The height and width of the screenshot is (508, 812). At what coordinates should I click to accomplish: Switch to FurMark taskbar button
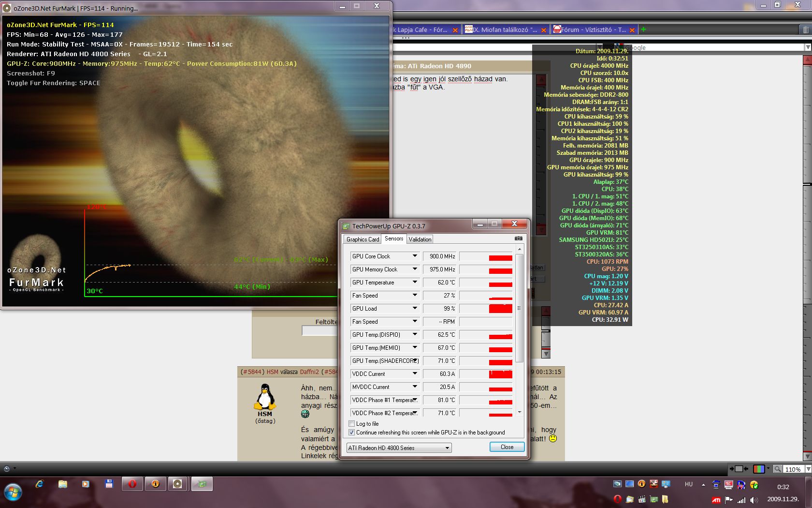tap(177, 484)
